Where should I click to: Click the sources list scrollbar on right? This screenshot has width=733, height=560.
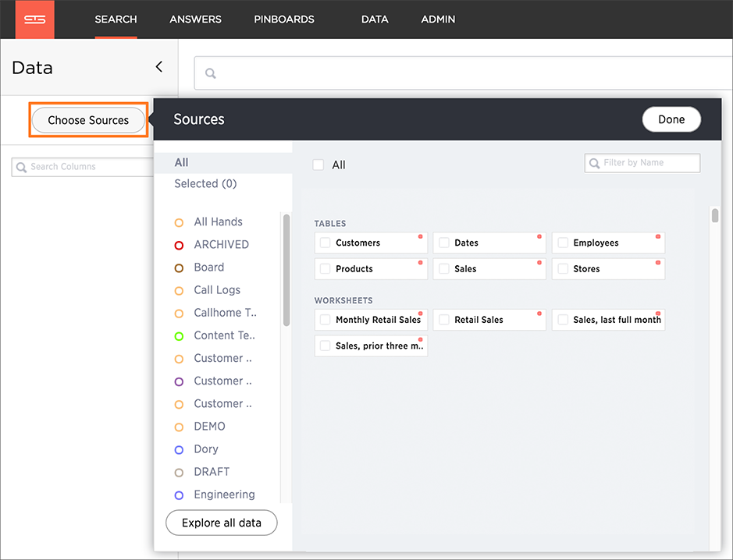pyautogui.click(x=715, y=216)
